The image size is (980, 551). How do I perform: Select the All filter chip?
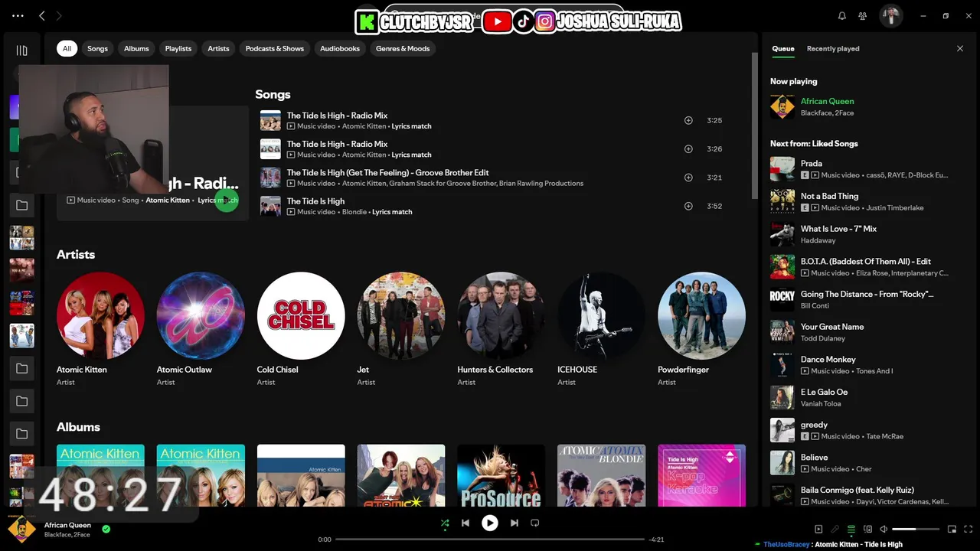pos(67,48)
